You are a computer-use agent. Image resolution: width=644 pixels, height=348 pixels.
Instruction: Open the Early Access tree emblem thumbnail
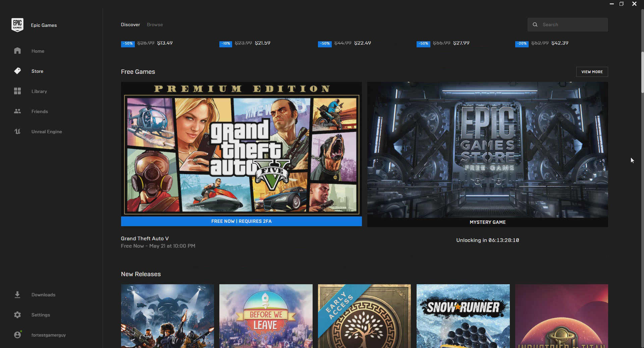[364, 316]
